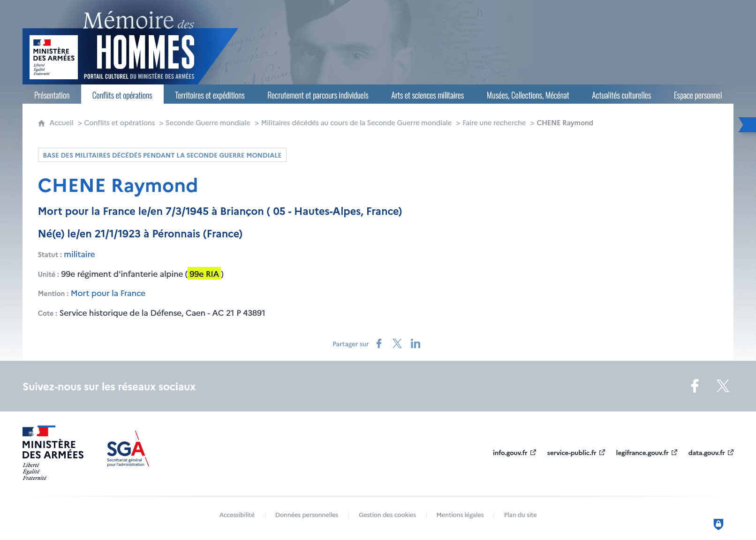The image size is (756, 540).
Task: Click the 'Né(e) le/en 21/1/1923' birth line
Action: (140, 234)
